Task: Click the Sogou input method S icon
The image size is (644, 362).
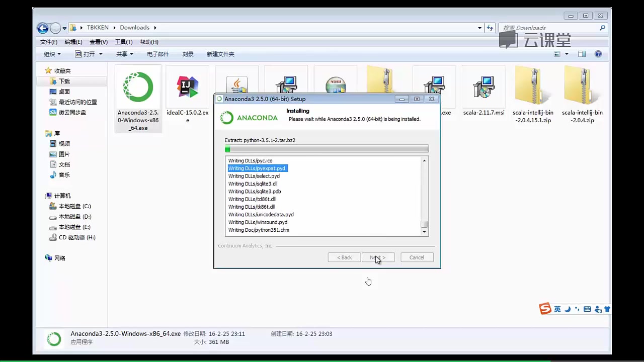Action: [545, 309]
